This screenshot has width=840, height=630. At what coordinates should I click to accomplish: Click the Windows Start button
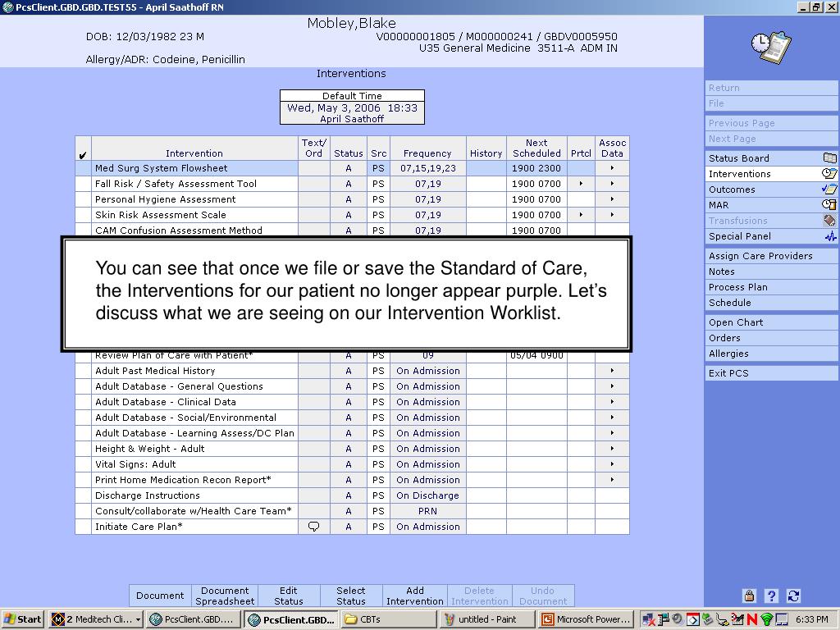pyautogui.click(x=22, y=619)
